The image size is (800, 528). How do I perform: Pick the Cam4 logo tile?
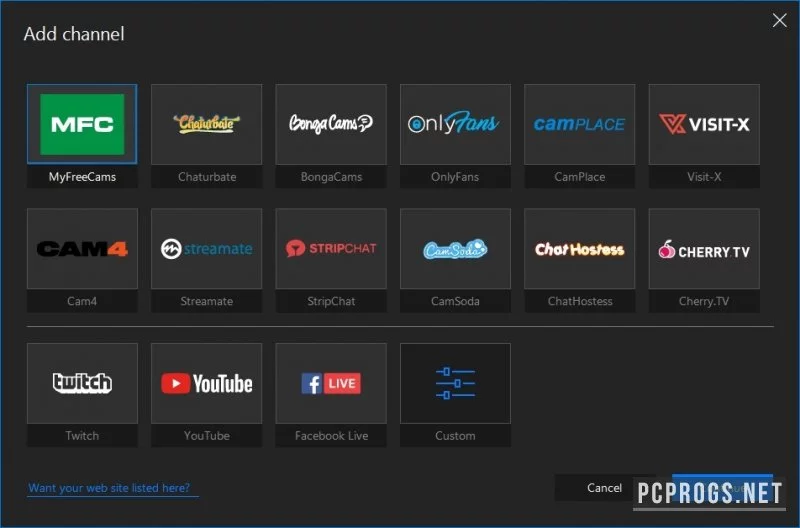tap(82, 248)
